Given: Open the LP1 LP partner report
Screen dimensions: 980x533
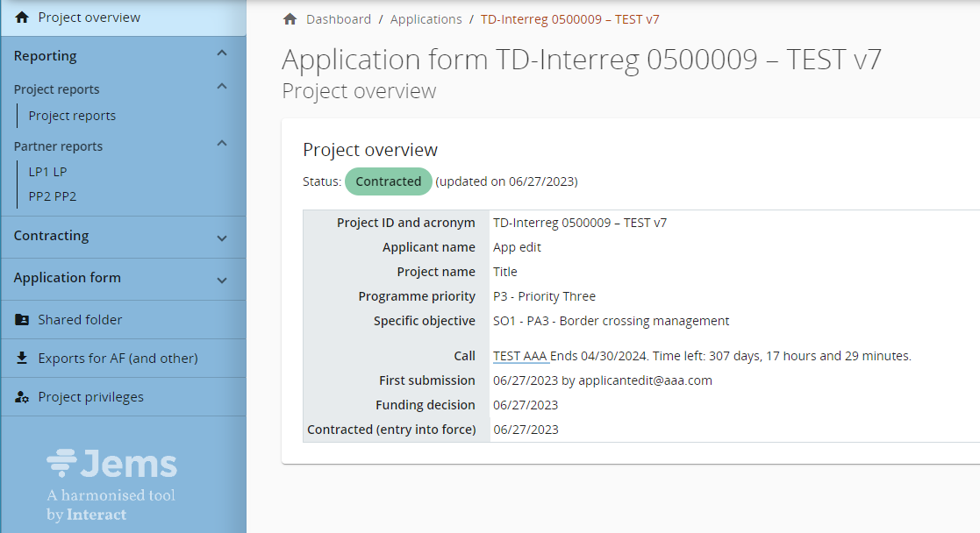Looking at the screenshot, I should tap(47, 172).
